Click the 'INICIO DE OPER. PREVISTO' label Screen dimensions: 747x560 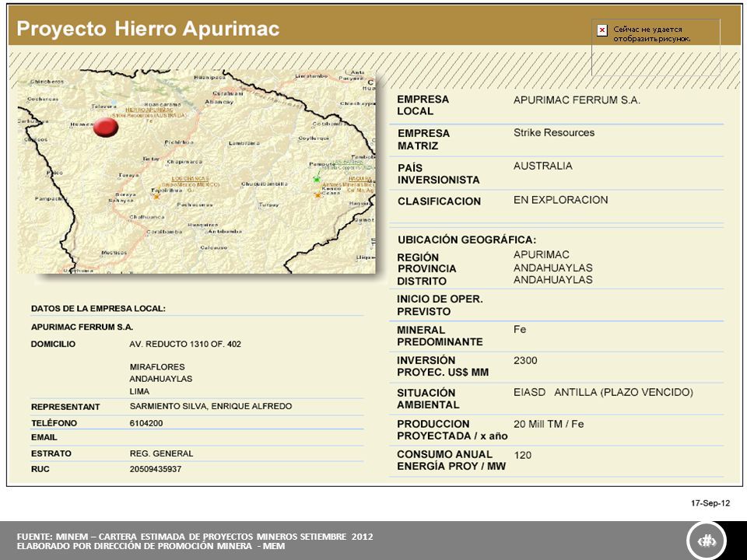(x=440, y=305)
